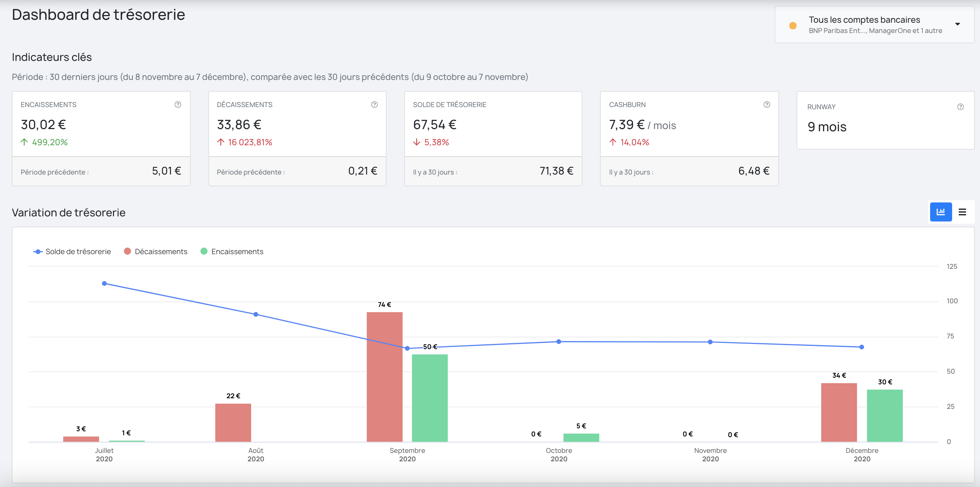This screenshot has width=980, height=487.
Task: Click the 33,86 € décaissements value
Action: point(239,124)
